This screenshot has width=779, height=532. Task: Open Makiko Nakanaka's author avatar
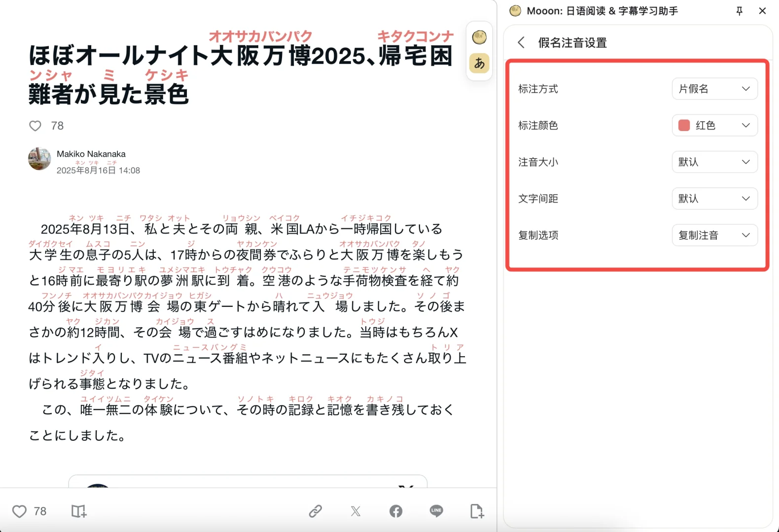pyautogui.click(x=39, y=159)
